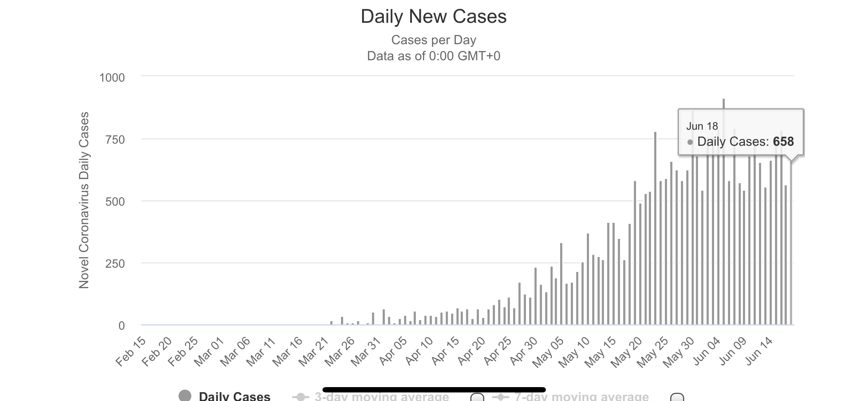Tap the black home indicator bar
Image resolution: width=868 pixels, height=401 pixels.
click(434, 390)
